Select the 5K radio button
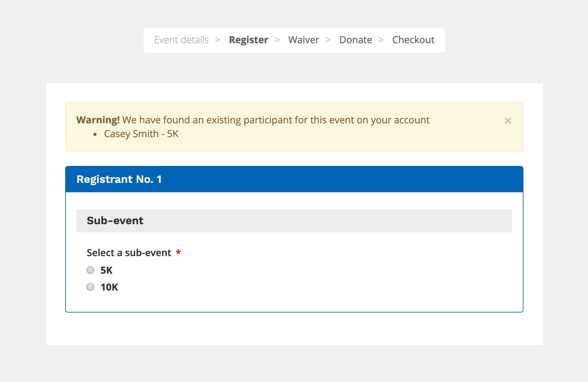Image resolution: width=588 pixels, height=382 pixels. click(x=90, y=270)
